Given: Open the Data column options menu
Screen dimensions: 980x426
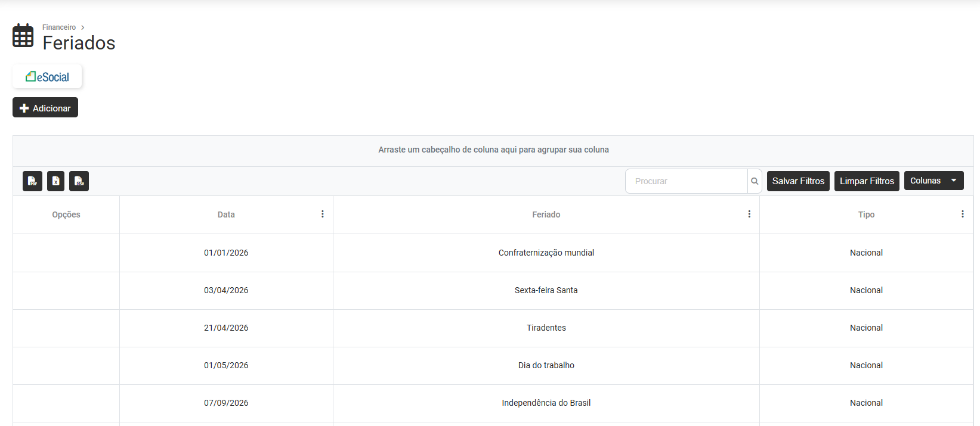Looking at the screenshot, I should tap(323, 214).
